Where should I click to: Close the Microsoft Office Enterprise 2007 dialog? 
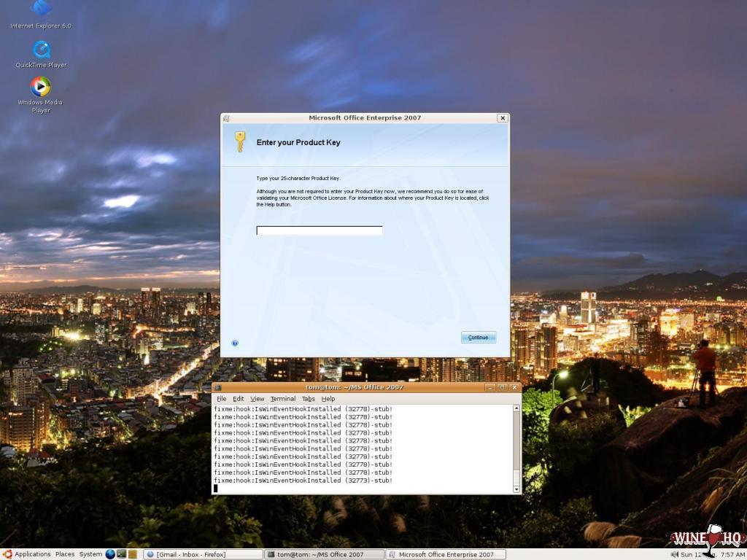(x=502, y=118)
